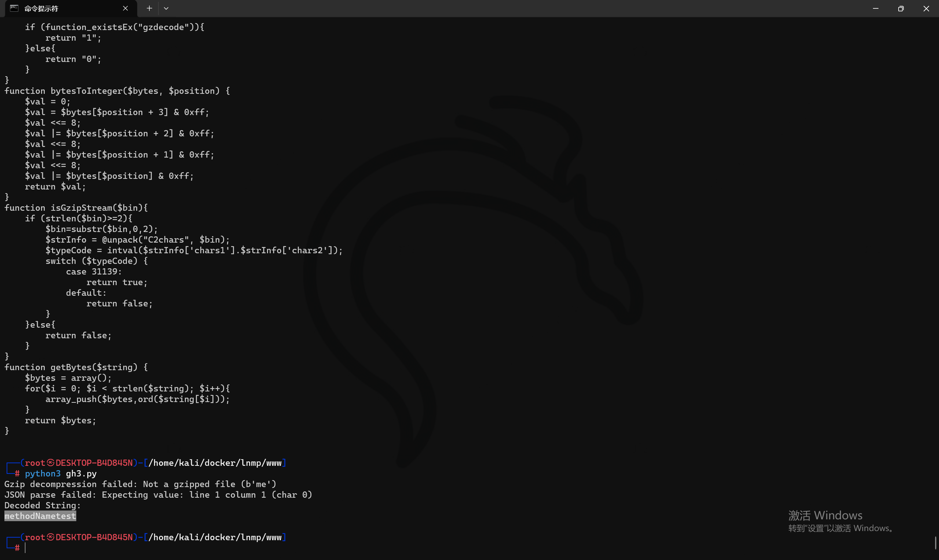Focus the empty command prompt cursor line
This screenshot has width=939, height=560.
[x=26, y=548]
